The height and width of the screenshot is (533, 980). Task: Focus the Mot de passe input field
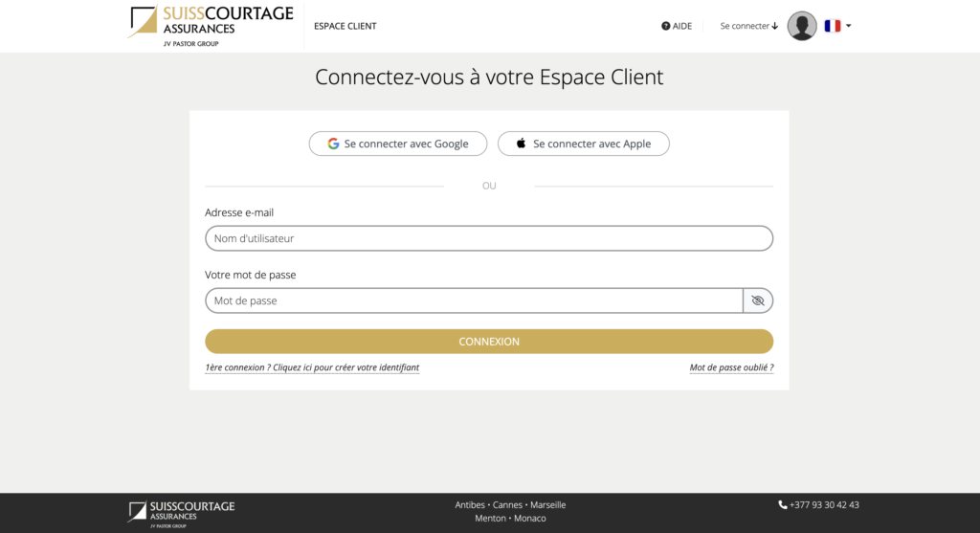(474, 300)
